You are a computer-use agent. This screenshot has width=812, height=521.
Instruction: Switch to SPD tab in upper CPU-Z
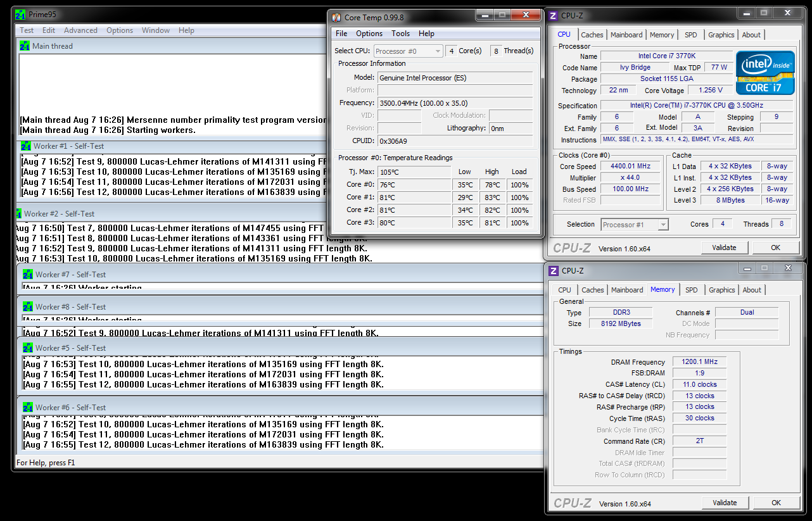click(691, 35)
